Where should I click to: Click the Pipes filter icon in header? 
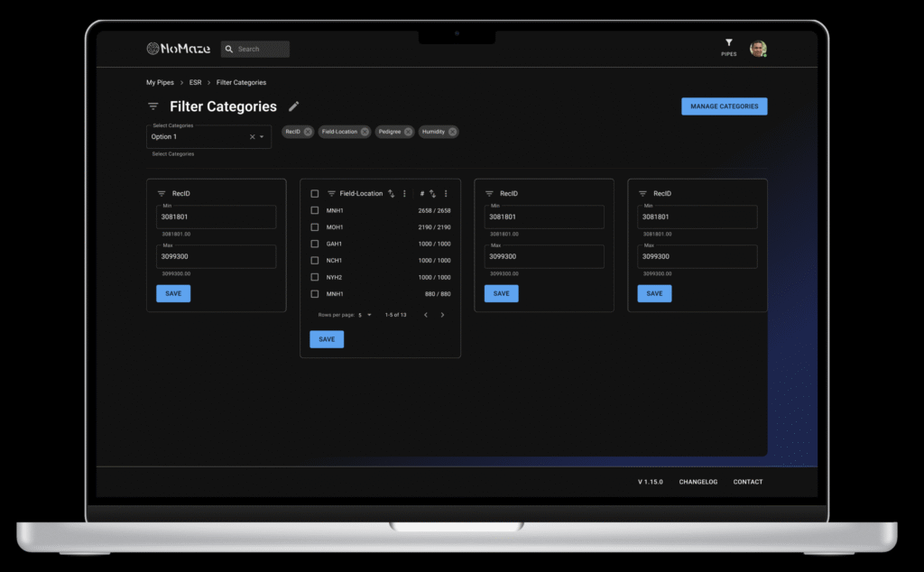point(728,43)
